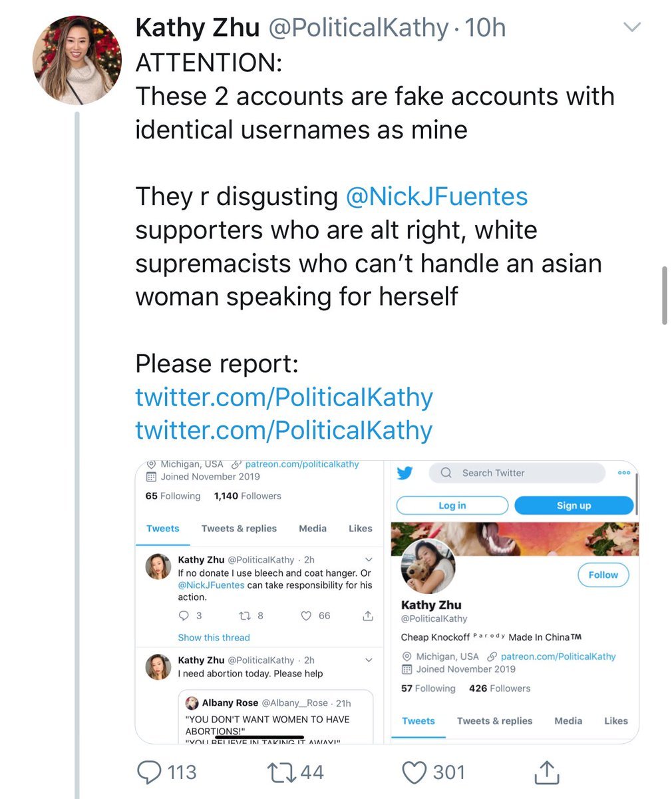Click the reply speech bubble icon
This screenshot has height=799, width=672.
149,772
